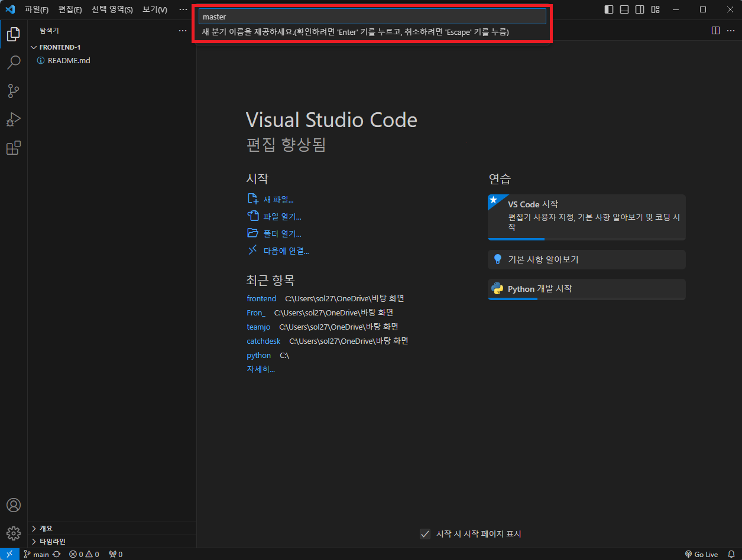This screenshot has height=560, width=742.
Task: Click 자세히... to show more recents
Action: [261, 369]
